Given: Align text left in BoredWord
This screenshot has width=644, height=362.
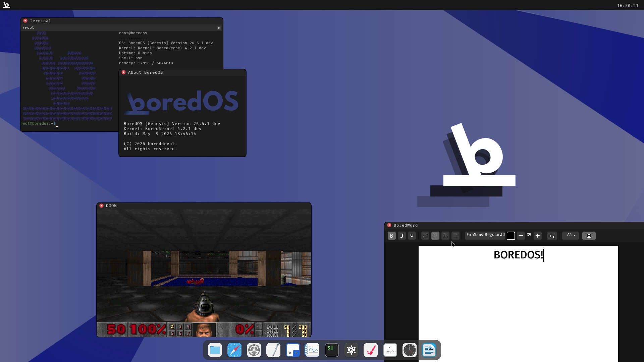Looking at the screenshot, I should click(425, 236).
